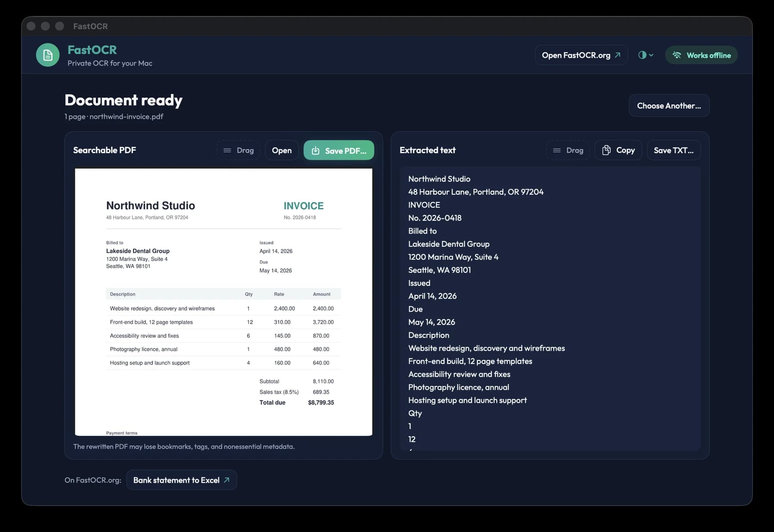Click the Searchable PDF Drag handle
Image resolution: width=774 pixels, height=532 pixels.
[238, 150]
